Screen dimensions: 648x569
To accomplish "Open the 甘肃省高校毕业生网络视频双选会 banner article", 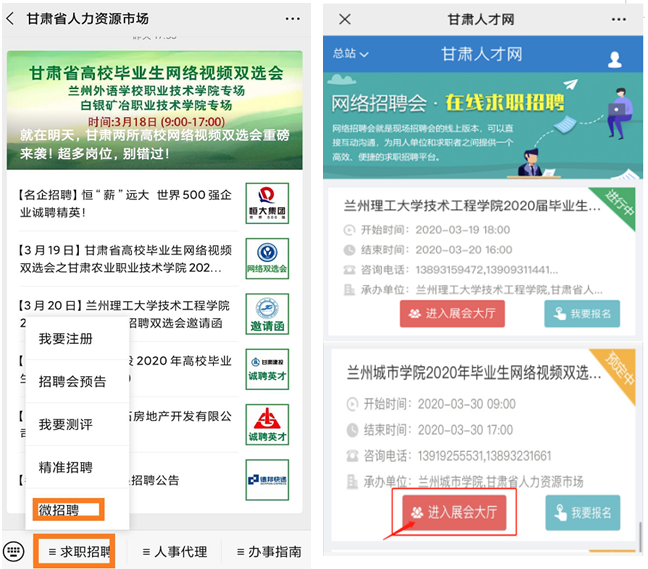I will (155, 110).
